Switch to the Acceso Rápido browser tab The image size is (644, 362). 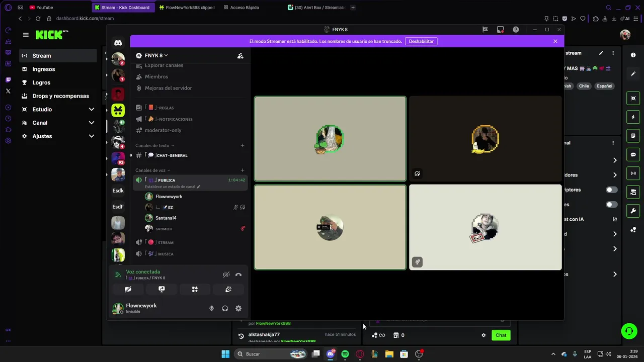point(245,8)
